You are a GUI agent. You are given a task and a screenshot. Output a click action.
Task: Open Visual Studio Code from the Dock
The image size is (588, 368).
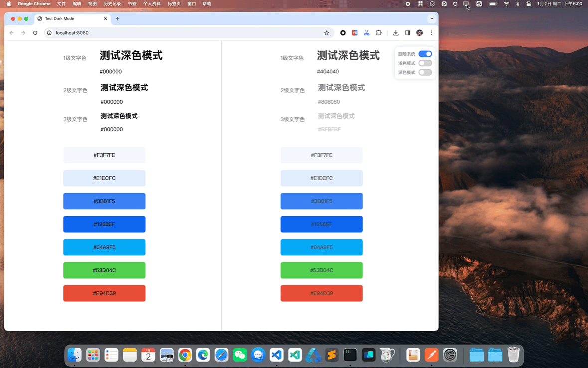277,355
